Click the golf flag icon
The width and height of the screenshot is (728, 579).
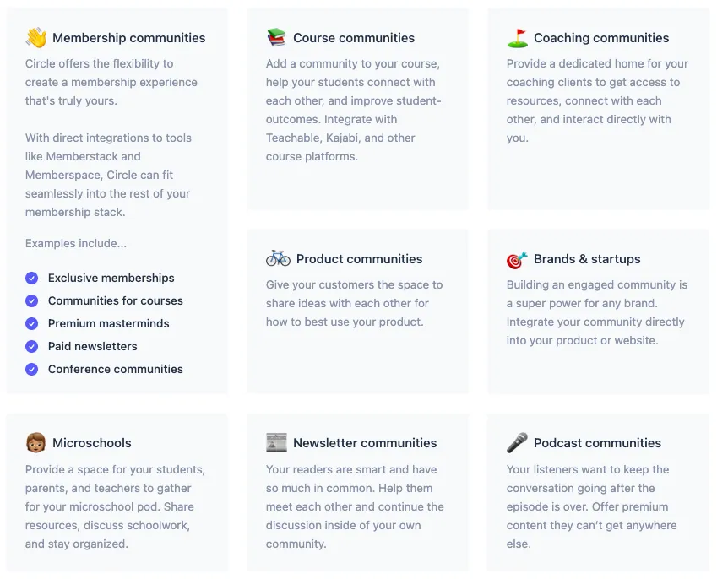point(517,38)
